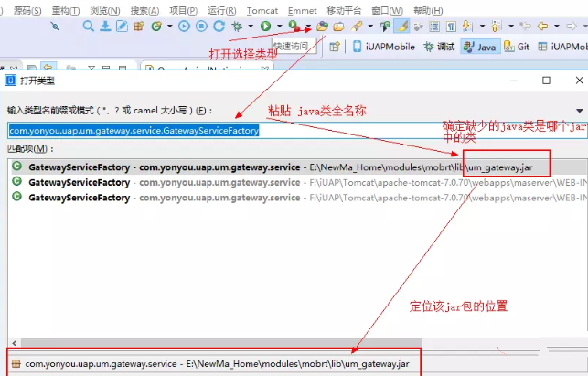
Task: Select third GatewayServiceFactory Tomcat maserver row
Action: [x=297, y=198]
